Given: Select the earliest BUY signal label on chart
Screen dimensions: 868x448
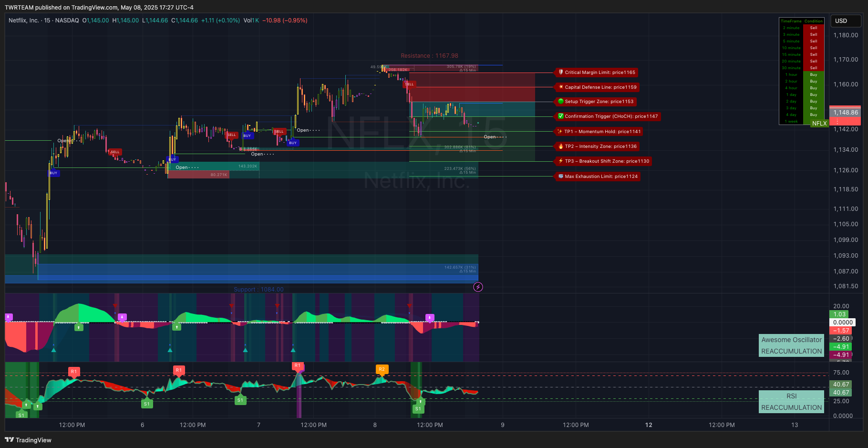Looking at the screenshot, I should tap(54, 173).
